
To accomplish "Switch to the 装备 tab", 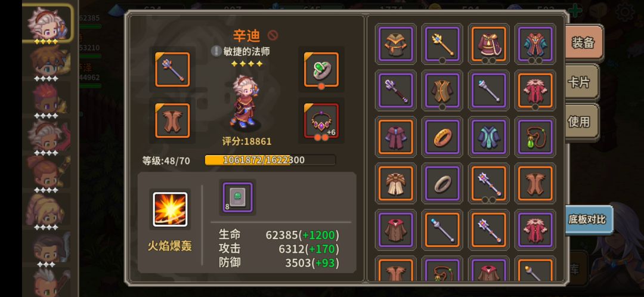I will pyautogui.click(x=583, y=43).
